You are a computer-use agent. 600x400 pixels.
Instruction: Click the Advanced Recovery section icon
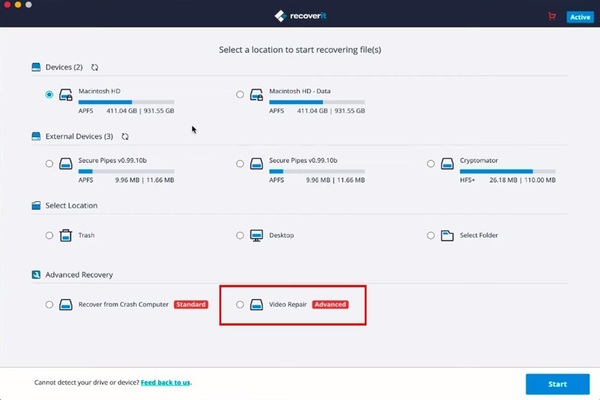click(36, 275)
